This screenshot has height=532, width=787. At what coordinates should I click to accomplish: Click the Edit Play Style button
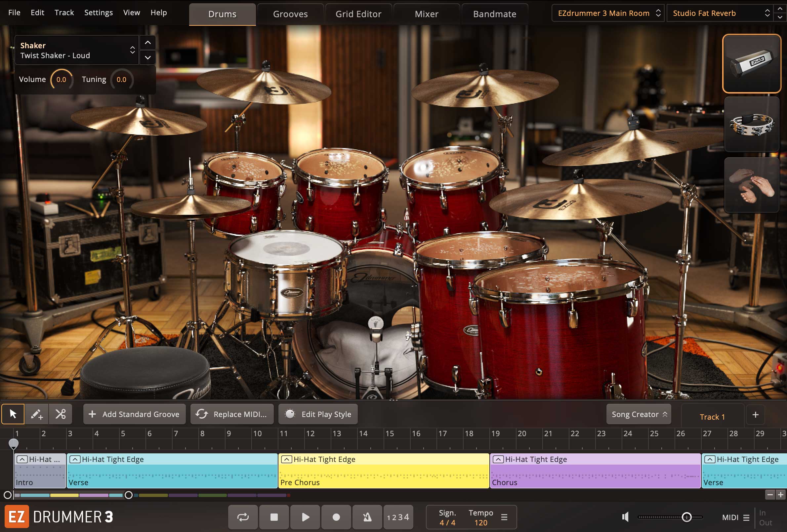tap(318, 414)
